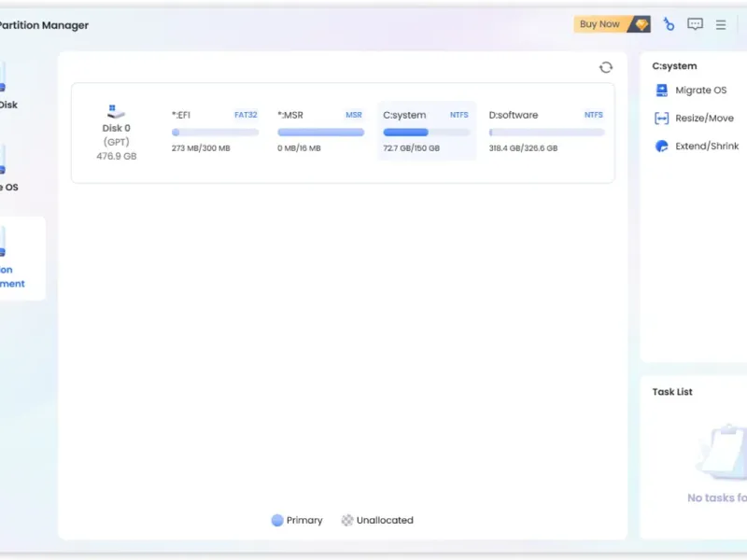Refresh the disk list icon
This screenshot has width=747, height=560.
[606, 67]
